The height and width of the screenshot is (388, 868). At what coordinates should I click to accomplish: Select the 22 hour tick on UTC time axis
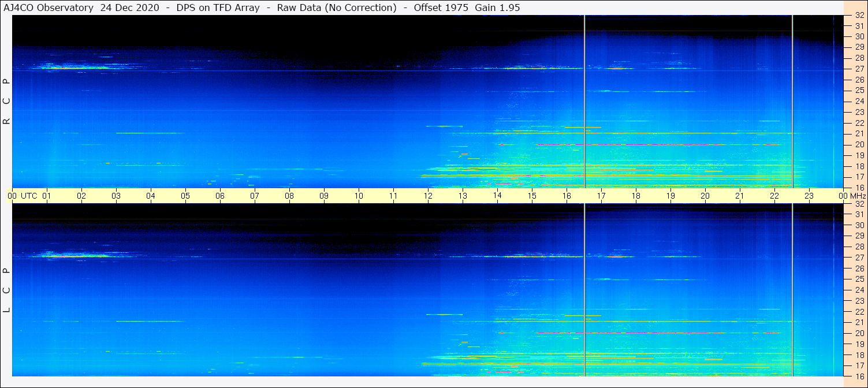click(774, 196)
